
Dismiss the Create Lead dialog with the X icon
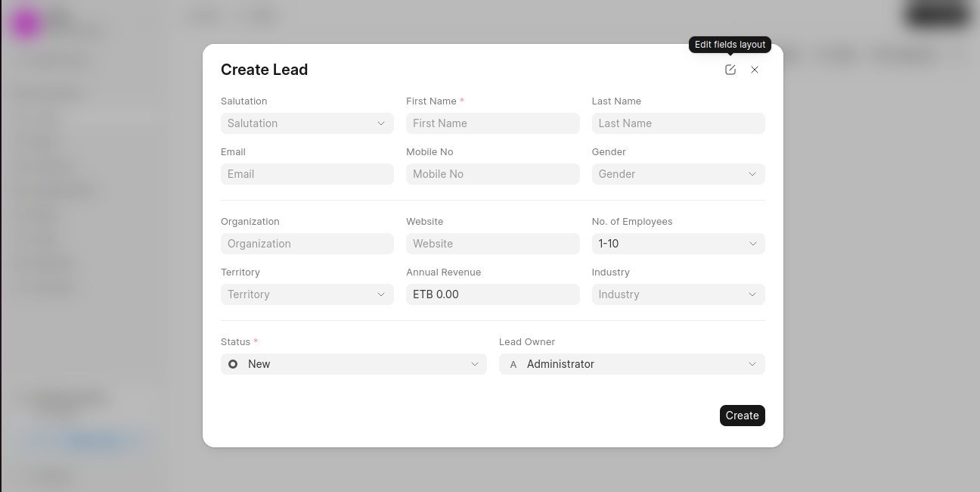click(x=755, y=69)
